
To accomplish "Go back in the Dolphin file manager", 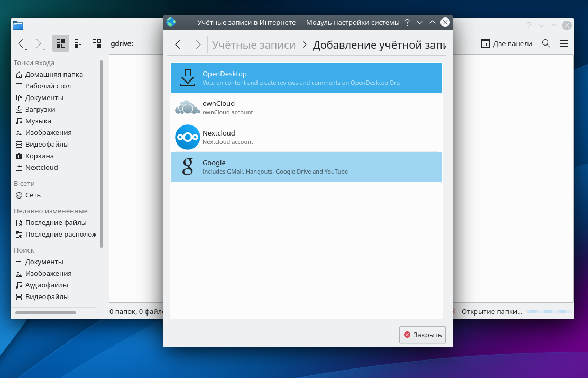I will point(21,43).
